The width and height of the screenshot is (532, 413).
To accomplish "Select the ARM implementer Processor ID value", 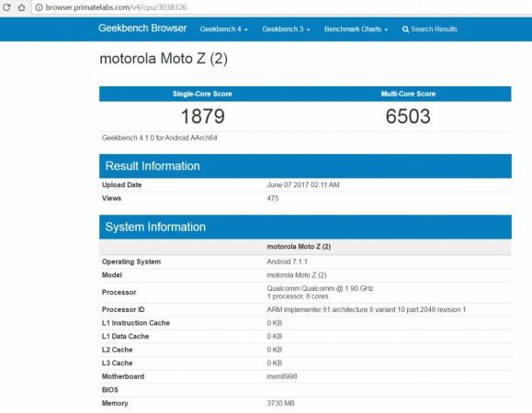I will 366,309.
